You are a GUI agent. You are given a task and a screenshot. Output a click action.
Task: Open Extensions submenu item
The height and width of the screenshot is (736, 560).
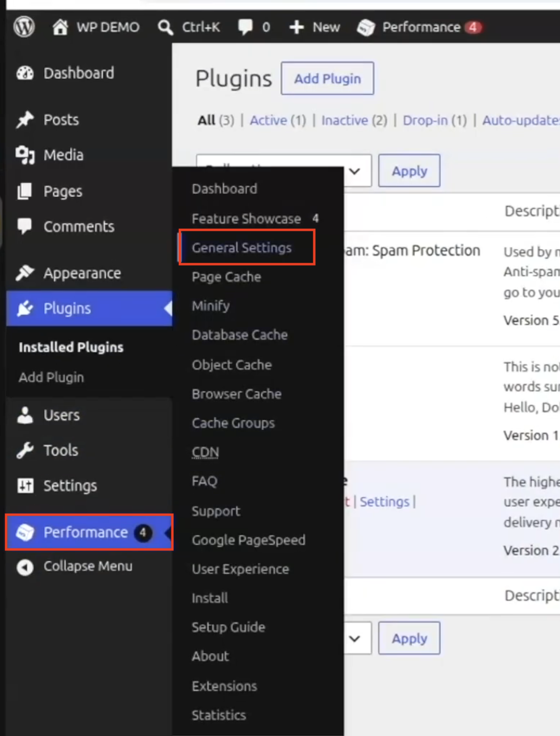224,686
